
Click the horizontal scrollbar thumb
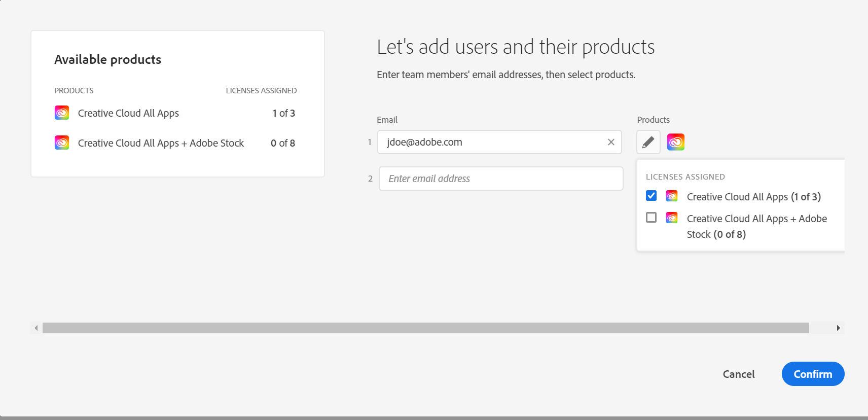(x=426, y=328)
